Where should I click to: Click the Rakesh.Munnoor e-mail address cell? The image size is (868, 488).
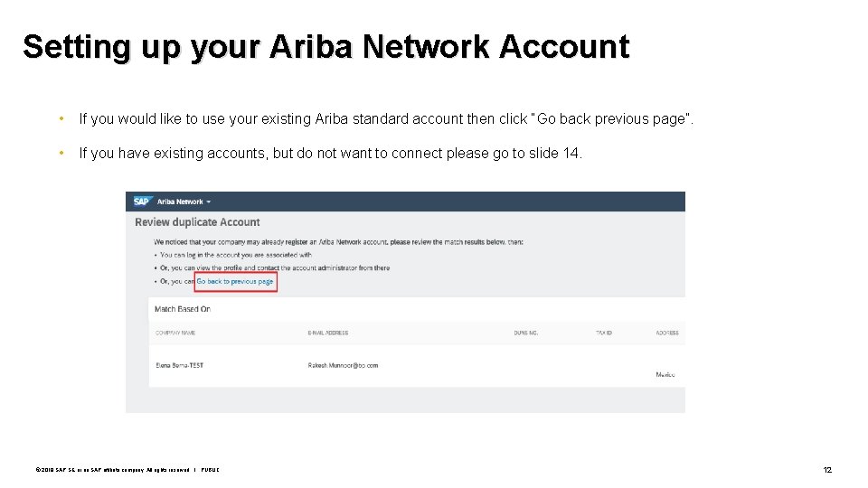coord(343,365)
